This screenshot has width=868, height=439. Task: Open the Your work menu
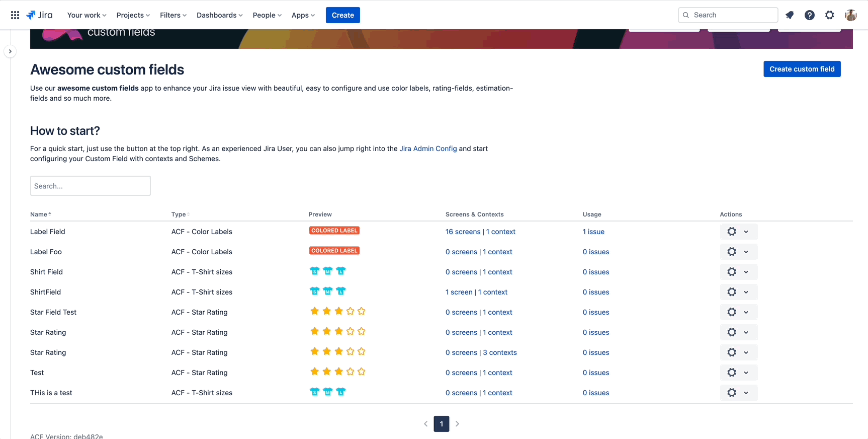coord(87,15)
